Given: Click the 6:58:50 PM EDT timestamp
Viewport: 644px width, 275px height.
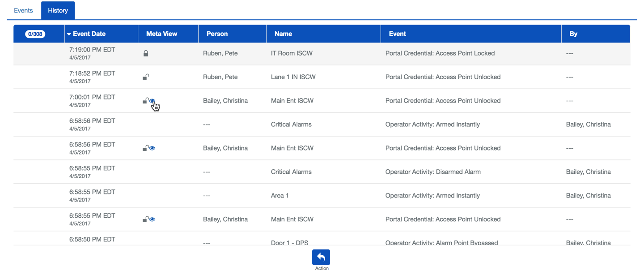Looking at the screenshot, I should [92, 240].
